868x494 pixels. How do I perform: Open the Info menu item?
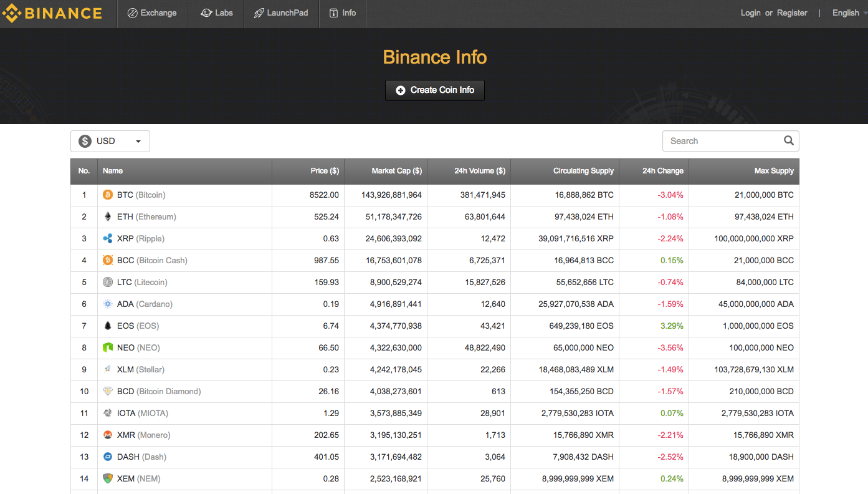[343, 13]
